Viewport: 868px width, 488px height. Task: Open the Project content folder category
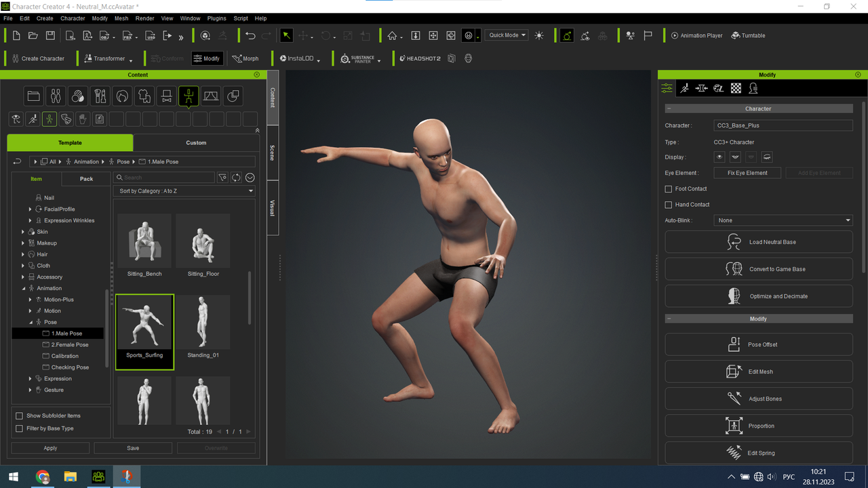(33, 96)
